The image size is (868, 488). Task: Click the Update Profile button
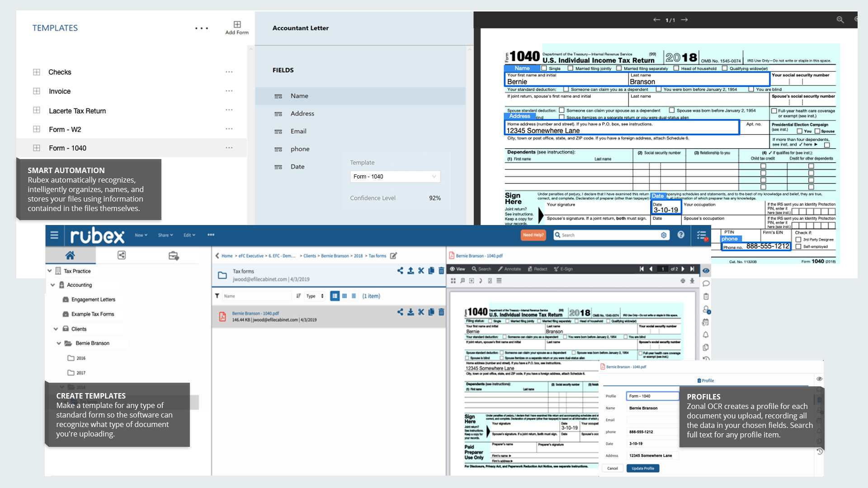click(x=642, y=468)
